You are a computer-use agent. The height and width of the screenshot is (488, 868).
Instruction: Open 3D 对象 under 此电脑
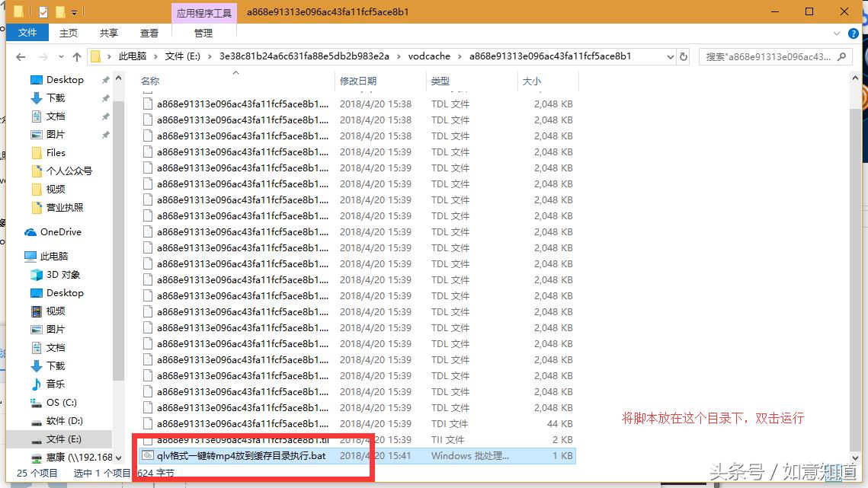point(63,274)
